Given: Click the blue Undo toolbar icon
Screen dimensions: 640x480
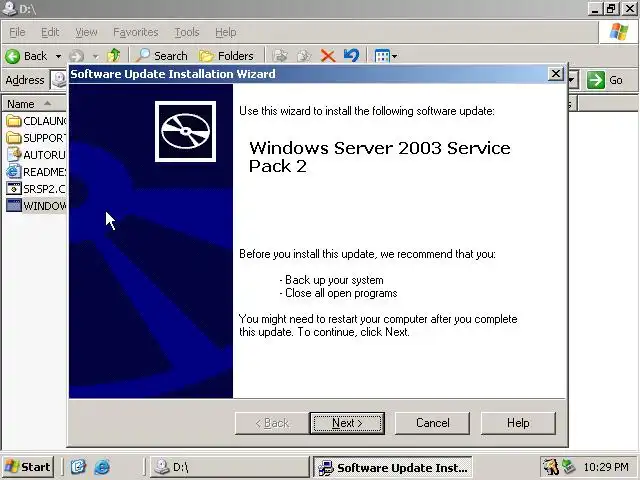Looking at the screenshot, I should pos(351,56).
